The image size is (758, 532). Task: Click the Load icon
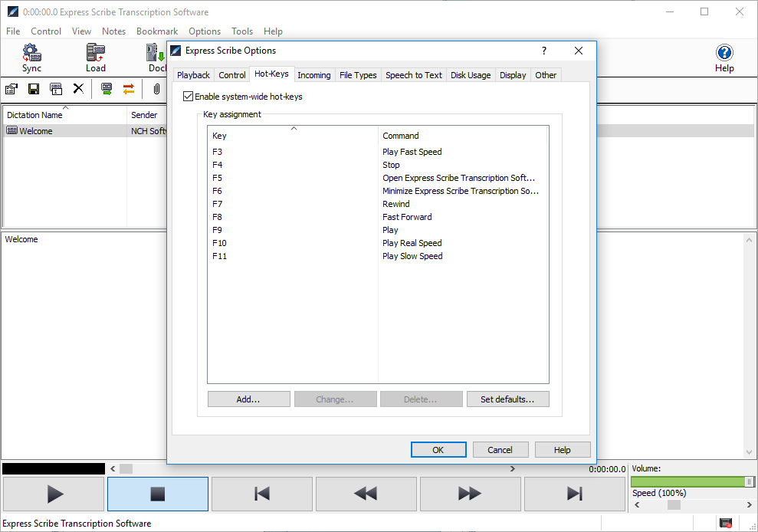[x=95, y=57]
